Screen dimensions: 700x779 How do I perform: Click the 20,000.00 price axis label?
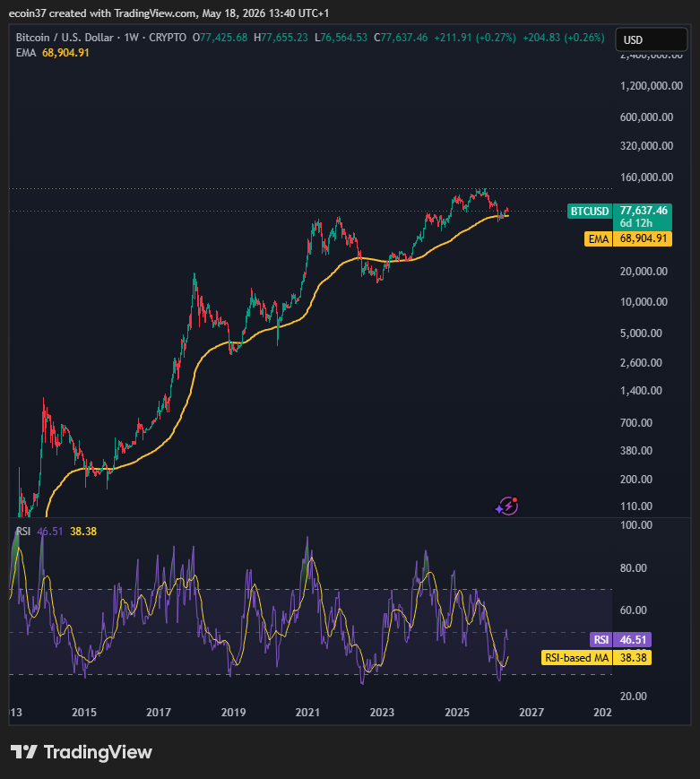coord(644,272)
